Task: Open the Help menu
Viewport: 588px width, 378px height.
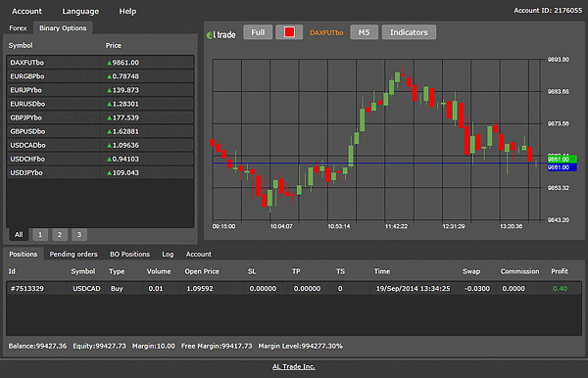Action: pyautogui.click(x=127, y=11)
